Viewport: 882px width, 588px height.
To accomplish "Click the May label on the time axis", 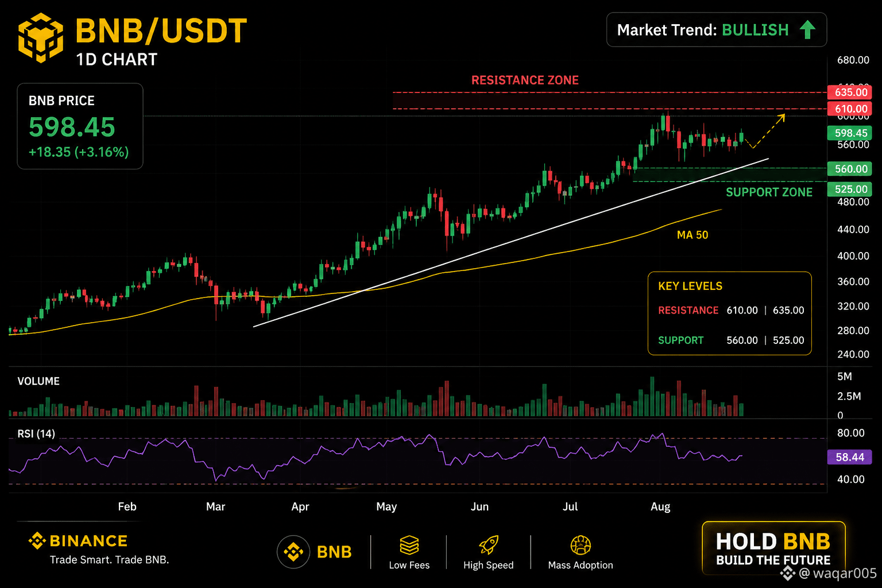I will pyautogui.click(x=386, y=506).
